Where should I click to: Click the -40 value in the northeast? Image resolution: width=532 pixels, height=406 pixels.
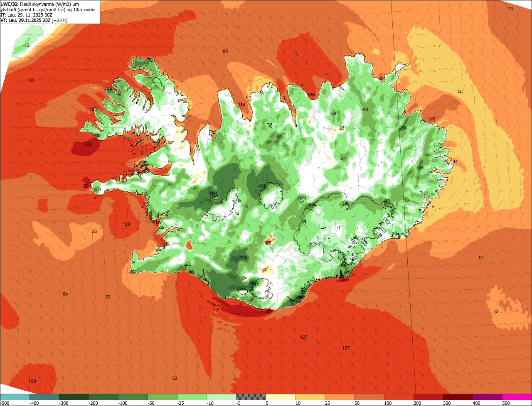tap(365, 109)
